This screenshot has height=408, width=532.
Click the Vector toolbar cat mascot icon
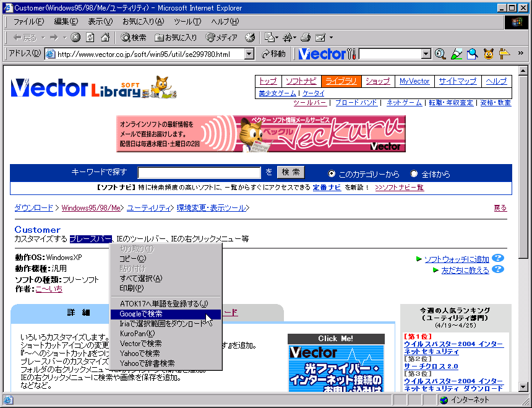[488, 54]
